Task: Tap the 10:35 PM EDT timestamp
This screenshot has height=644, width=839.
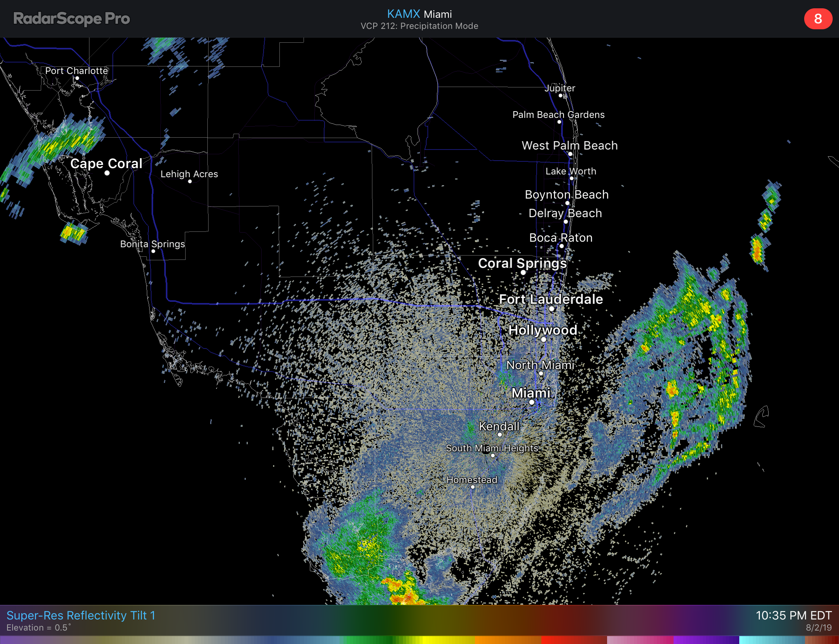Action: pyautogui.click(x=793, y=616)
